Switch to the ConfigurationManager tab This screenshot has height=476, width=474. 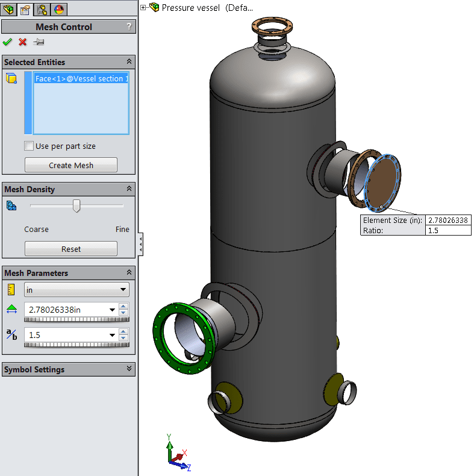42,9
